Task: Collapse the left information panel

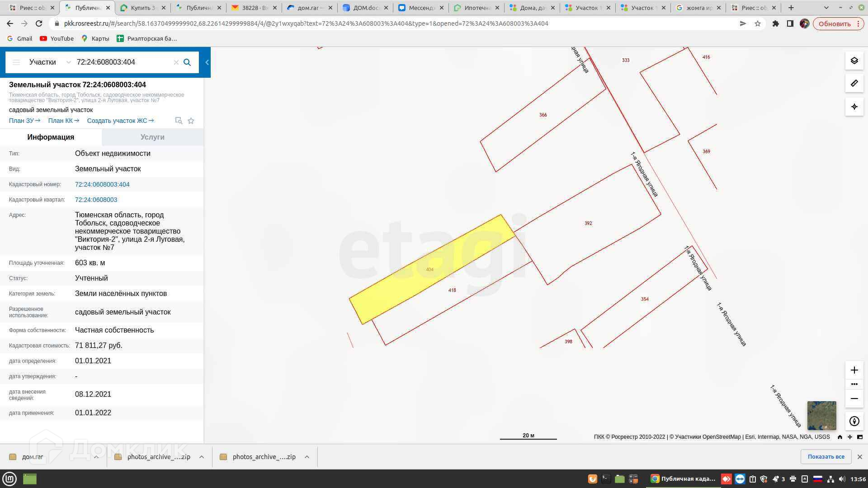Action: click(207, 62)
